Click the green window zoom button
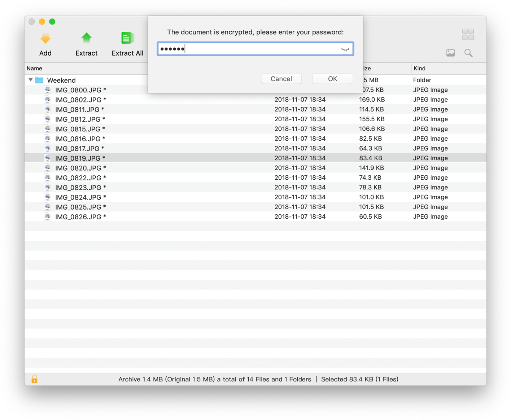 point(52,22)
